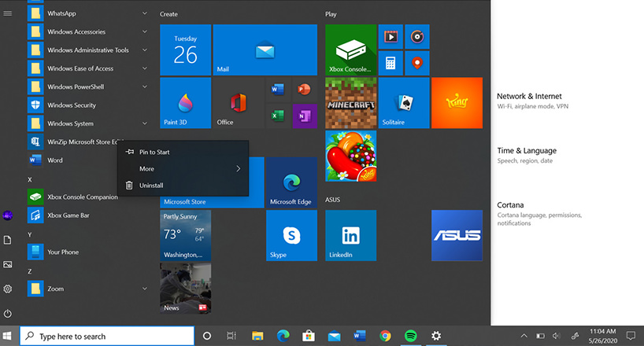The width and height of the screenshot is (644, 346).
Task: Expand the Windows Ease of Access chevron
Action: pos(145,68)
